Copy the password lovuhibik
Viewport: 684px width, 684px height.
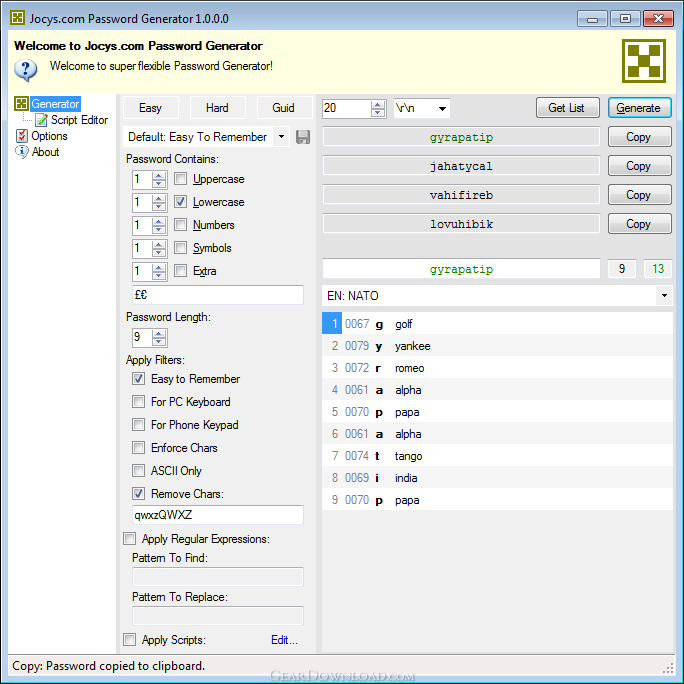coord(640,224)
